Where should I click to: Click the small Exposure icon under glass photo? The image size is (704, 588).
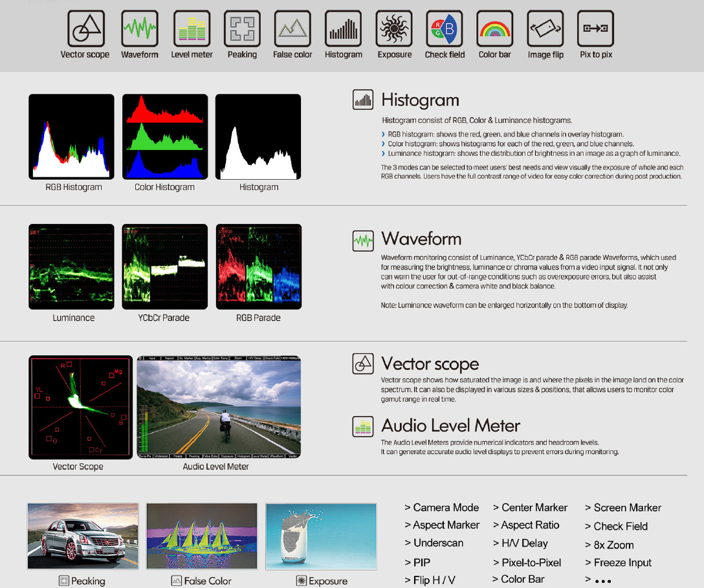coord(302,581)
